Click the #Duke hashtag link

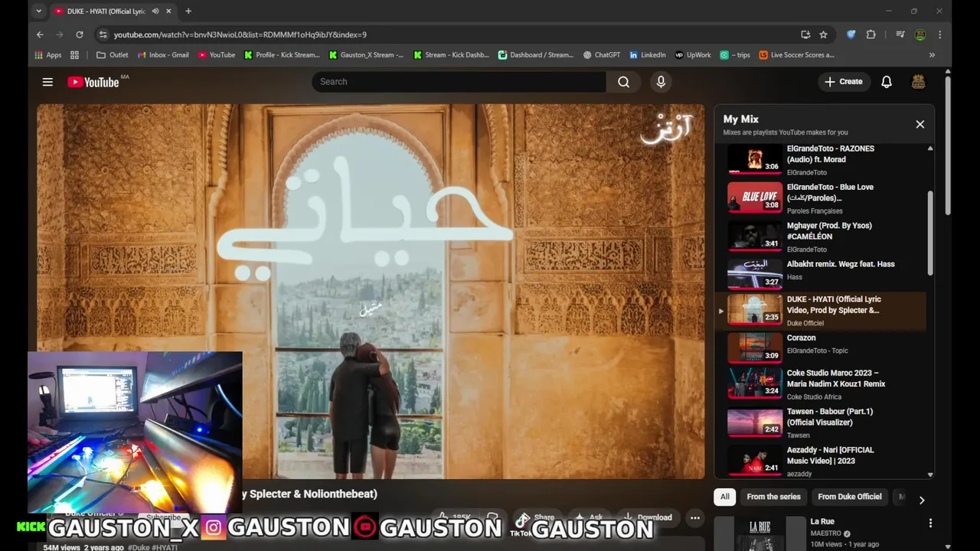(139, 547)
